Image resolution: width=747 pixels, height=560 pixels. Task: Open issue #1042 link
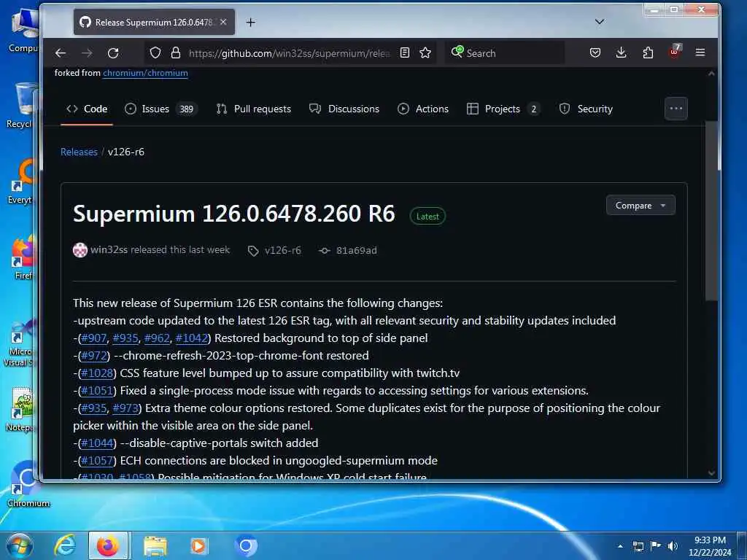tap(192, 338)
